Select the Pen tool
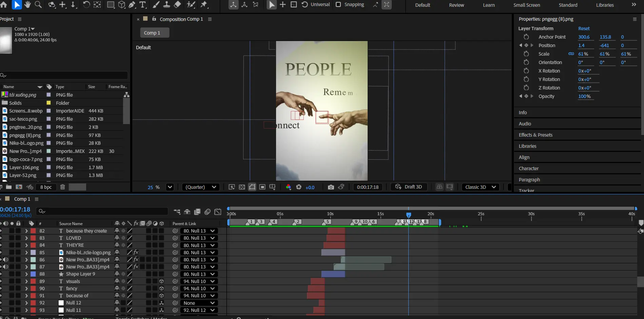 point(132,4)
